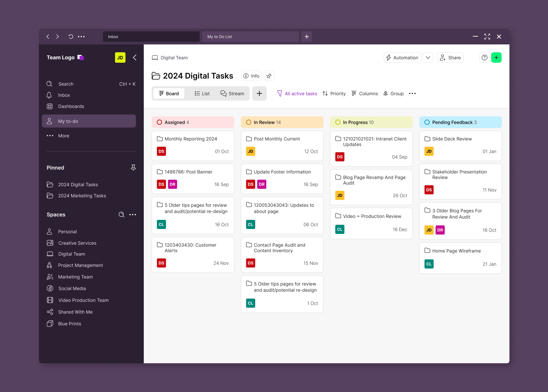Click the help question mark icon

click(x=484, y=57)
